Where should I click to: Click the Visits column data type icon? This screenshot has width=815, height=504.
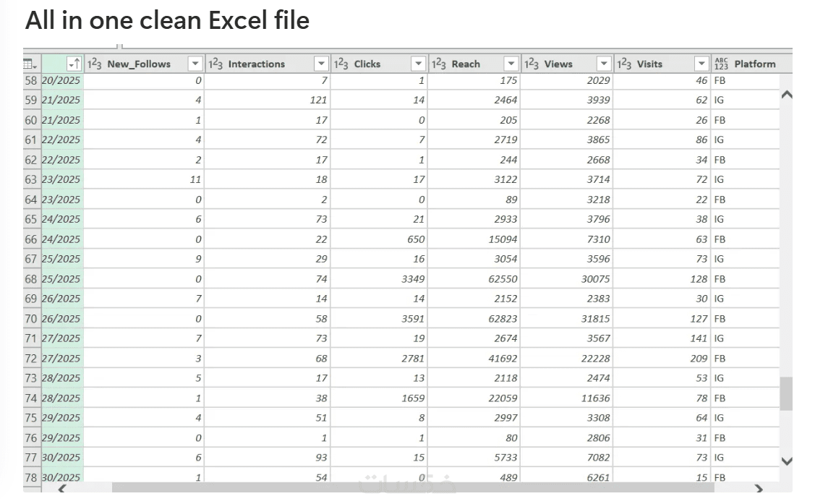[623, 64]
